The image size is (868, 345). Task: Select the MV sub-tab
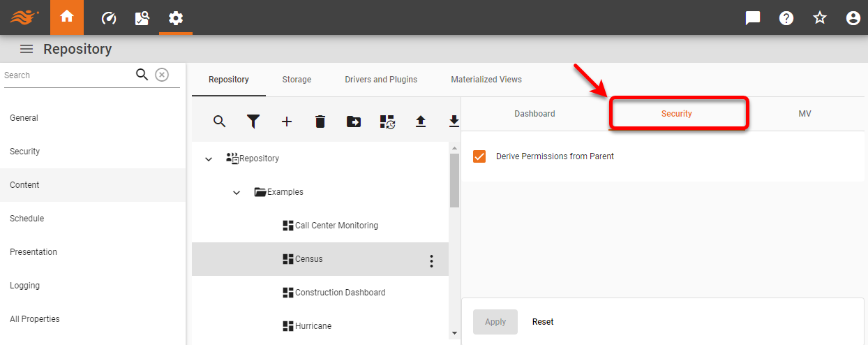click(805, 114)
